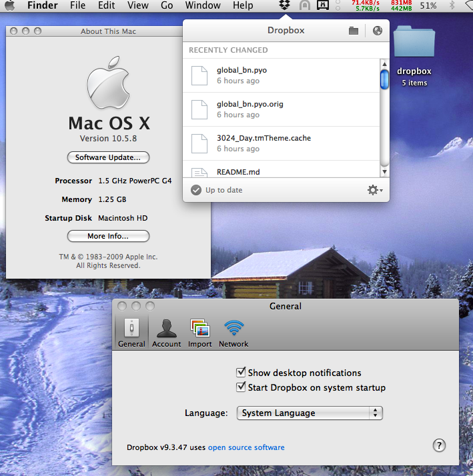Close the General preferences window

pos(122,306)
